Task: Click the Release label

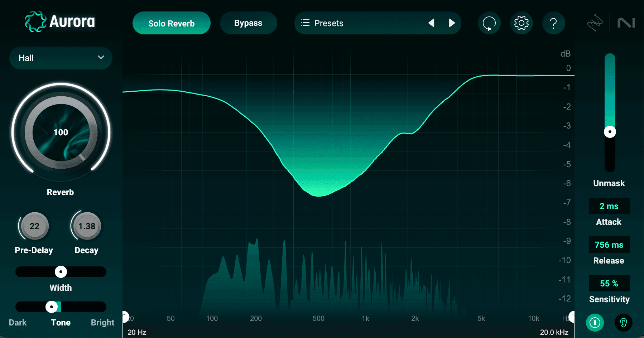Action: (609, 261)
